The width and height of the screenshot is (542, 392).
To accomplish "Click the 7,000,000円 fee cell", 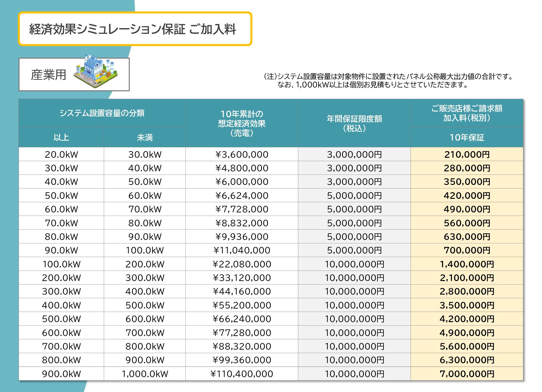I will 467,374.
